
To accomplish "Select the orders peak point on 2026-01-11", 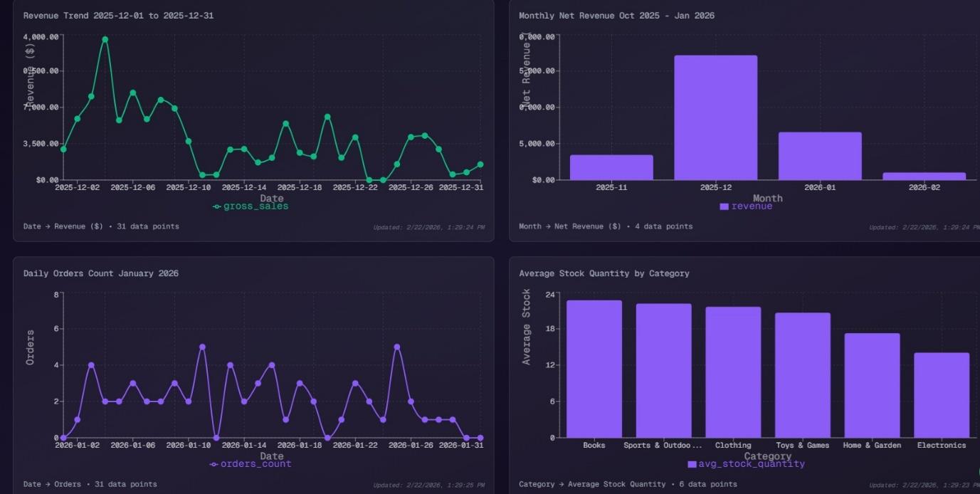I will (x=201, y=345).
